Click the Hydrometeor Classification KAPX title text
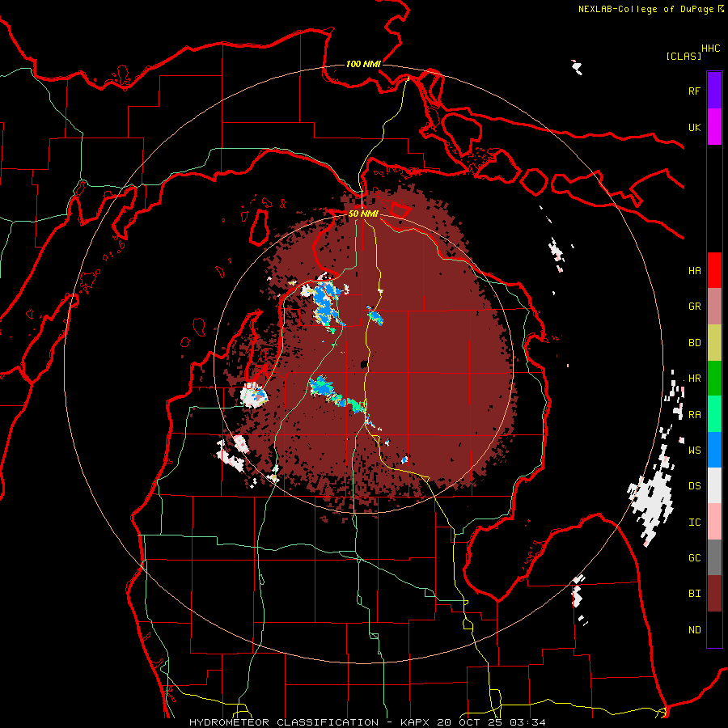Screen dimensions: 728x728 367,722
